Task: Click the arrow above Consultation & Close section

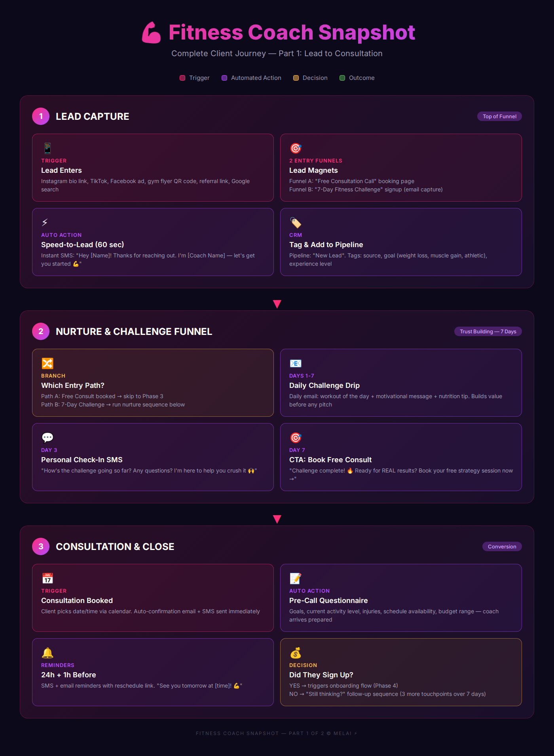Action: click(277, 519)
